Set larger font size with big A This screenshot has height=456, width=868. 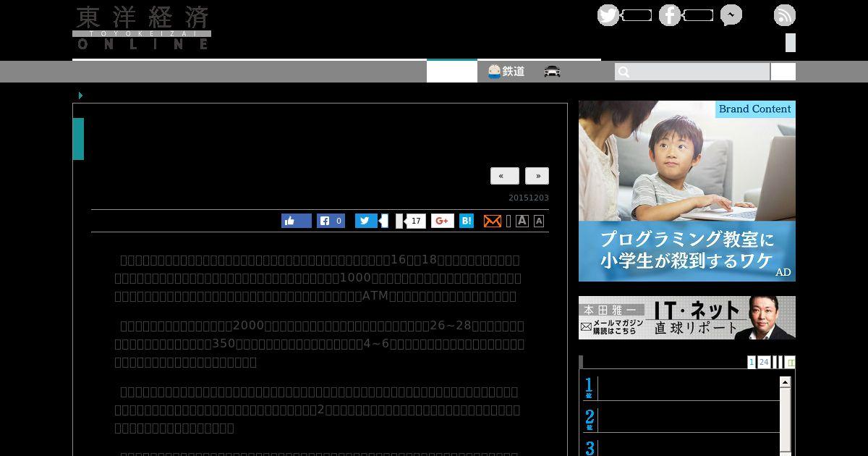[x=522, y=221]
